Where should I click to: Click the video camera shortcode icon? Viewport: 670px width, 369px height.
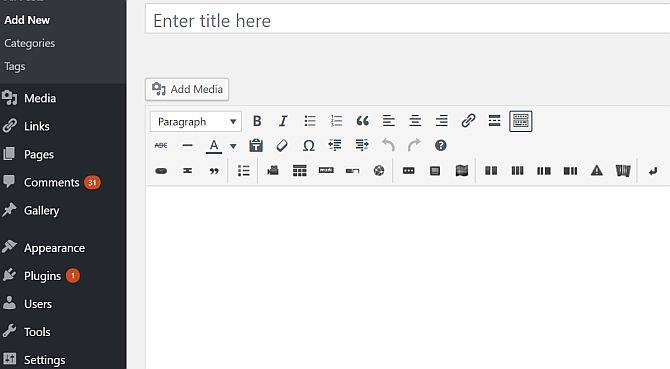(x=273, y=171)
